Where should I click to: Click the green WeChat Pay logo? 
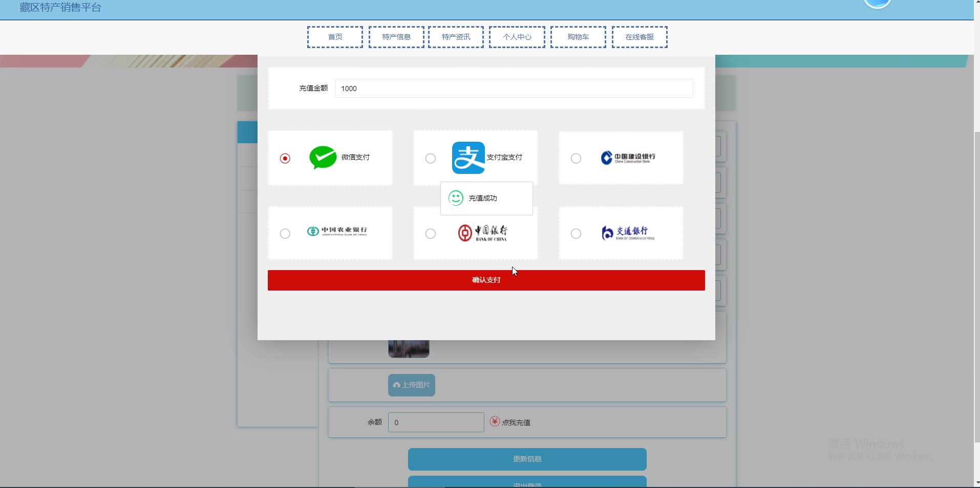point(323,158)
